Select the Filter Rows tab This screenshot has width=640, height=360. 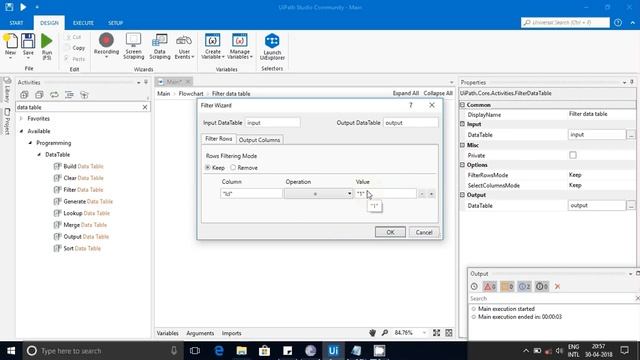219,139
